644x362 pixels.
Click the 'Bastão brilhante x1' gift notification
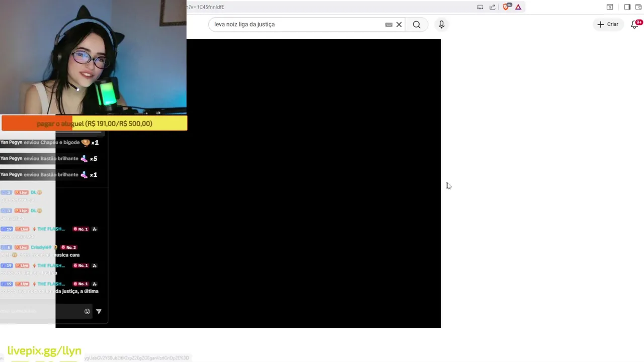pyautogui.click(x=49, y=174)
